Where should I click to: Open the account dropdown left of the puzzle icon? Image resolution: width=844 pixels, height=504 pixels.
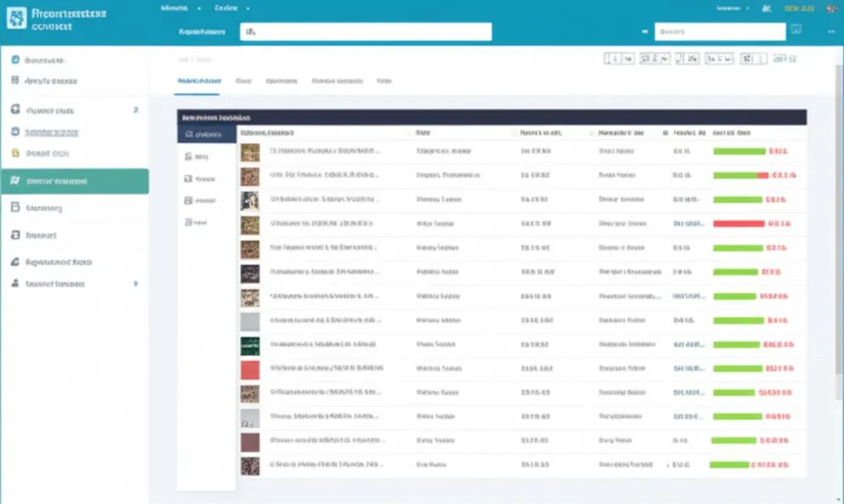point(733,8)
